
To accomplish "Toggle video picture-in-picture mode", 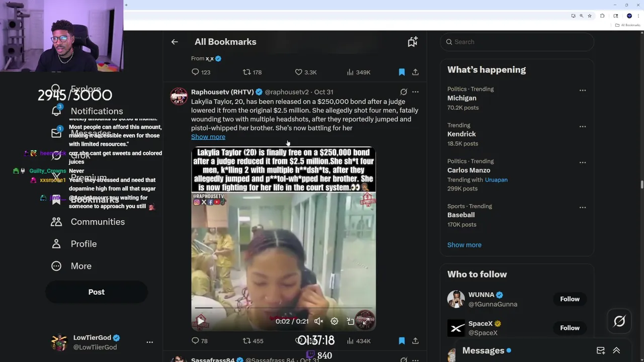I will 350,321.
